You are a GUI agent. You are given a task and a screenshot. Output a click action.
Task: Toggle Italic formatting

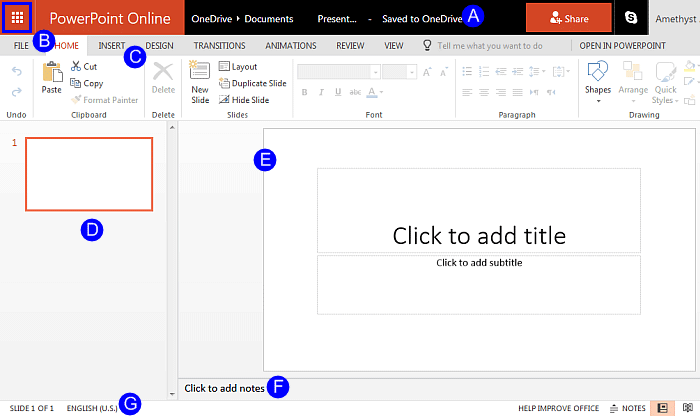click(x=321, y=92)
